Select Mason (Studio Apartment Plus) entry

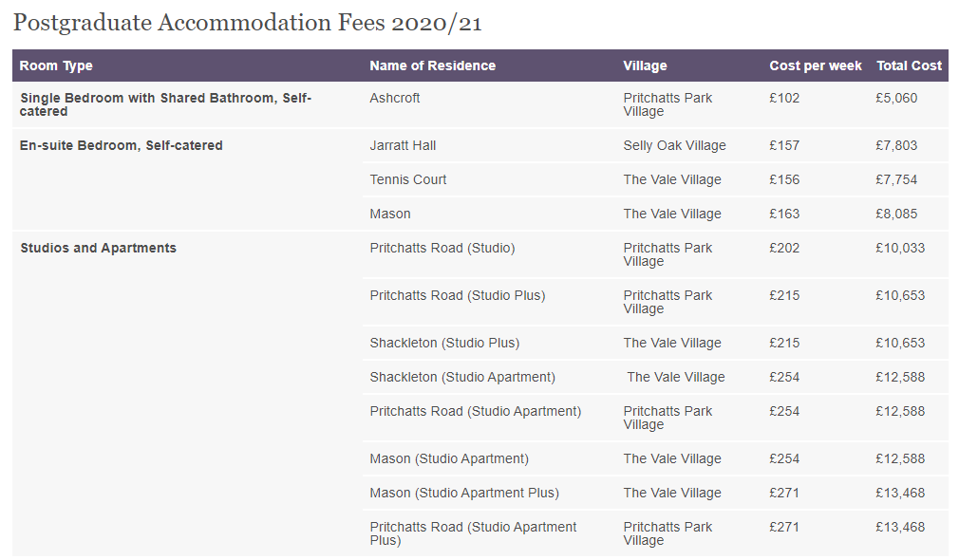464,493
